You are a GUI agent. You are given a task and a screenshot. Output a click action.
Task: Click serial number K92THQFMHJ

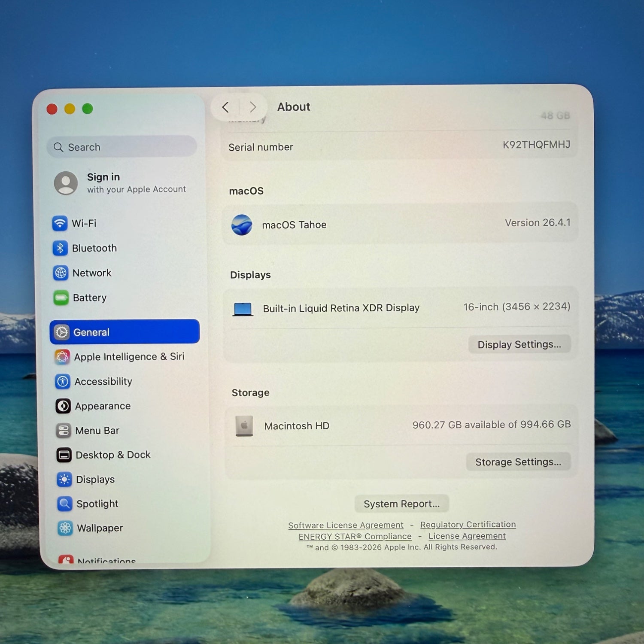pos(537,145)
